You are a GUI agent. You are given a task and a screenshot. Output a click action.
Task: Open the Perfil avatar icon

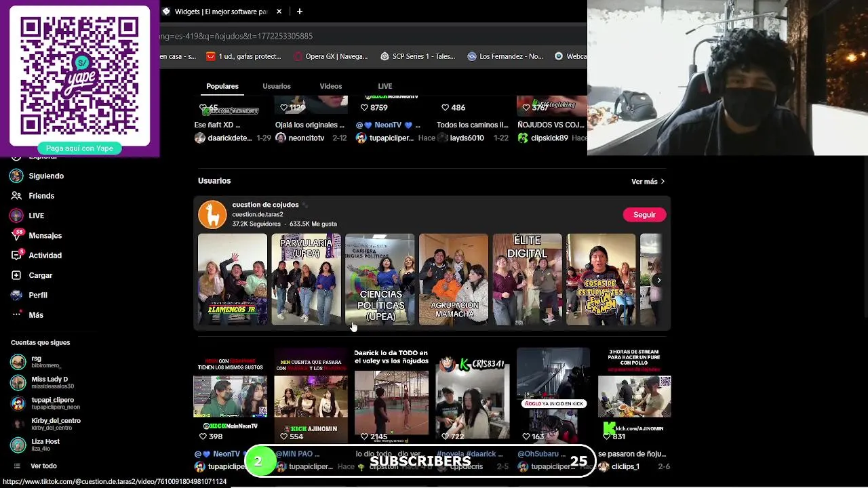[x=16, y=295]
